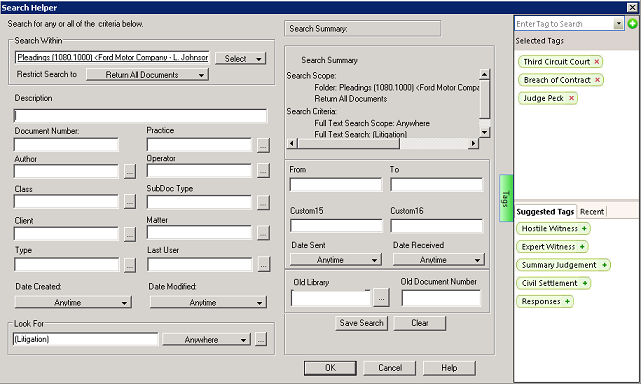Click the Search Summary horizontal scrollbar thumb
The image size is (641, 384).
[348, 143]
